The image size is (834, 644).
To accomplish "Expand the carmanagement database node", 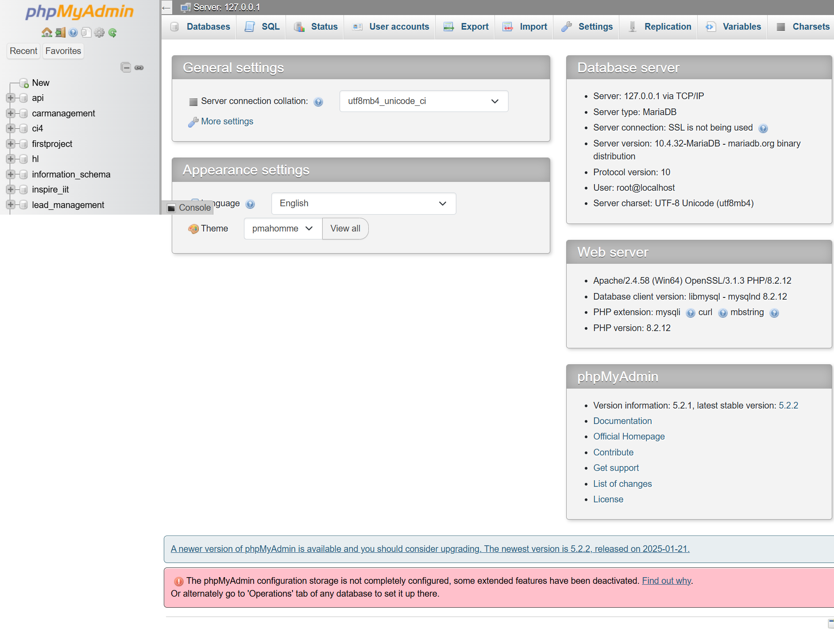I will pos(11,113).
